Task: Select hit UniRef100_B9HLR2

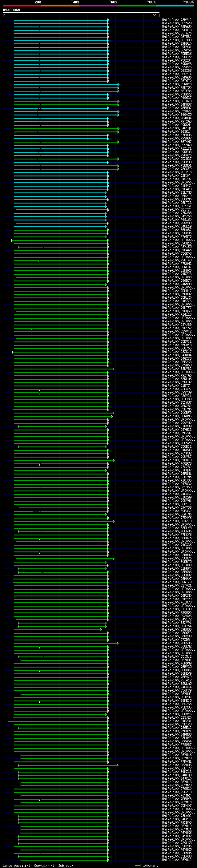Action: (177, 57)
